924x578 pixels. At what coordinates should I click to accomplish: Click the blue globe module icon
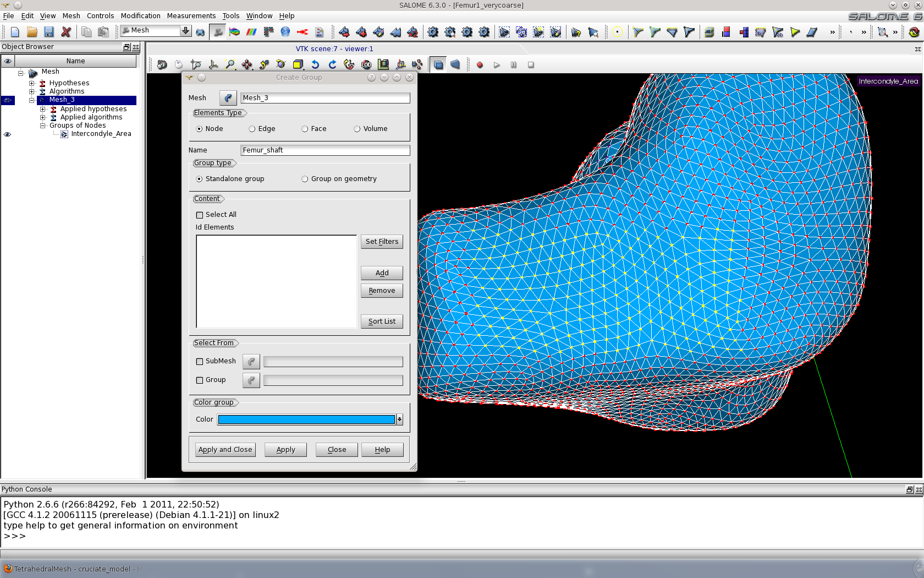point(285,32)
